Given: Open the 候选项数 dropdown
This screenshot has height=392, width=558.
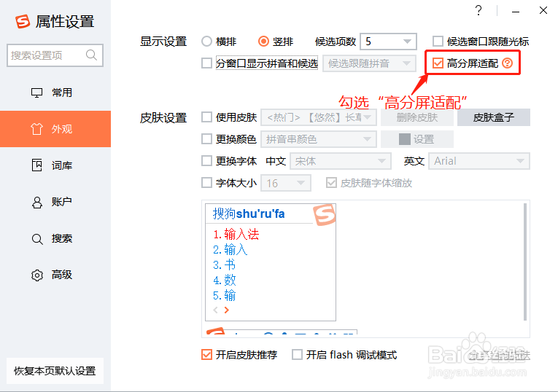Looking at the screenshot, I should click(x=388, y=42).
